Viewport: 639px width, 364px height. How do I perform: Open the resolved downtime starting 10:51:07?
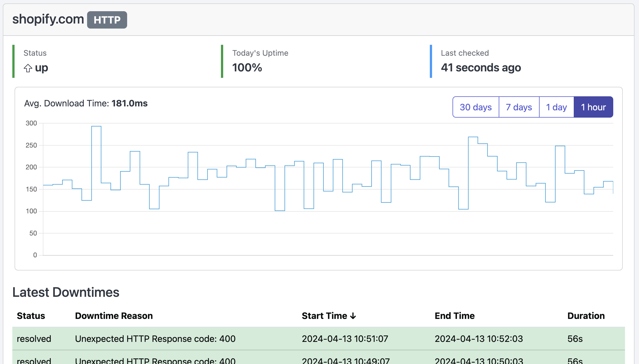coord(345,339)
